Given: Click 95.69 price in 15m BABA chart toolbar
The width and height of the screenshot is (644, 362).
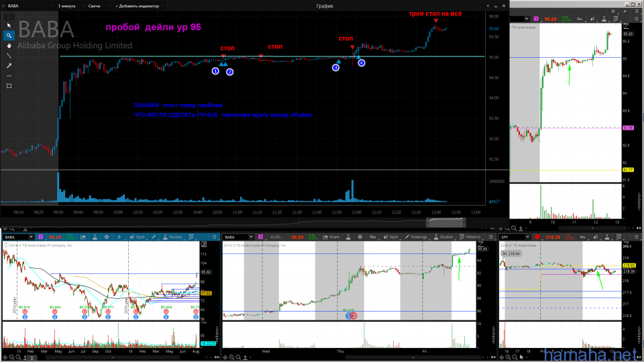Looking at the screenshot, I should (297, 237).
